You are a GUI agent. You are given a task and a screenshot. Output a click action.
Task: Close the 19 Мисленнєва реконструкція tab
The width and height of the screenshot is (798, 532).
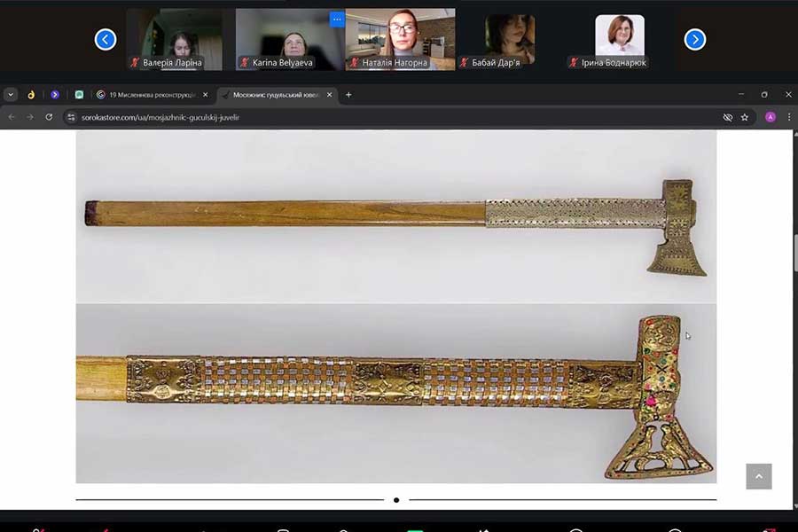pos(205,95)
